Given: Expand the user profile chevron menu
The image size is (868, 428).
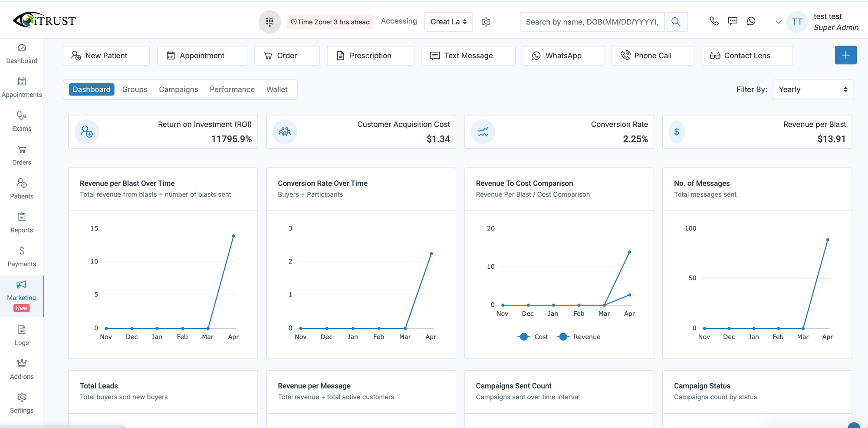Looking at the screenshot, I should pyautogui.click(x=779, y=22).
